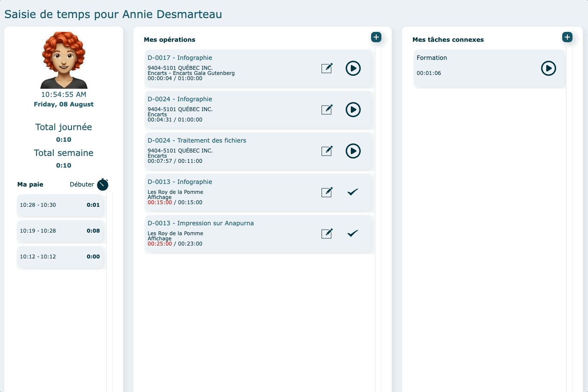The image size is (588, 392).
Task: Click checkmark on D-0013 Infographie
Action: click(353, 192)
